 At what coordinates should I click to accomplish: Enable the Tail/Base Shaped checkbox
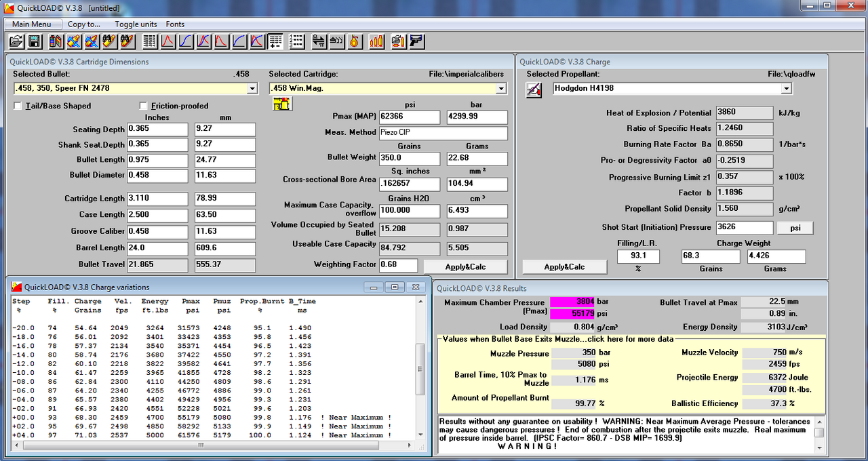click(x=18, y=106)
